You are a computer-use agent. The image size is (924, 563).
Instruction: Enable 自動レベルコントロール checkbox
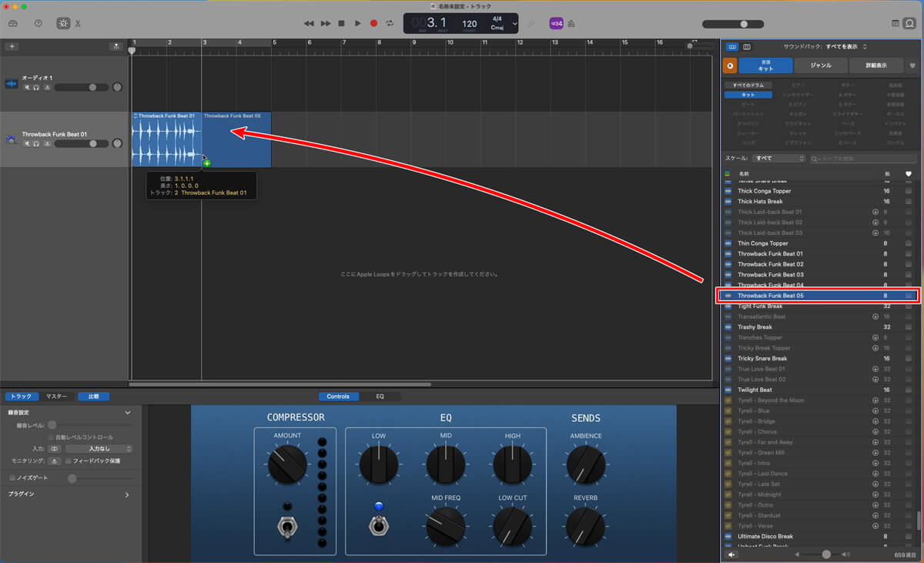(x=51, y=437)
